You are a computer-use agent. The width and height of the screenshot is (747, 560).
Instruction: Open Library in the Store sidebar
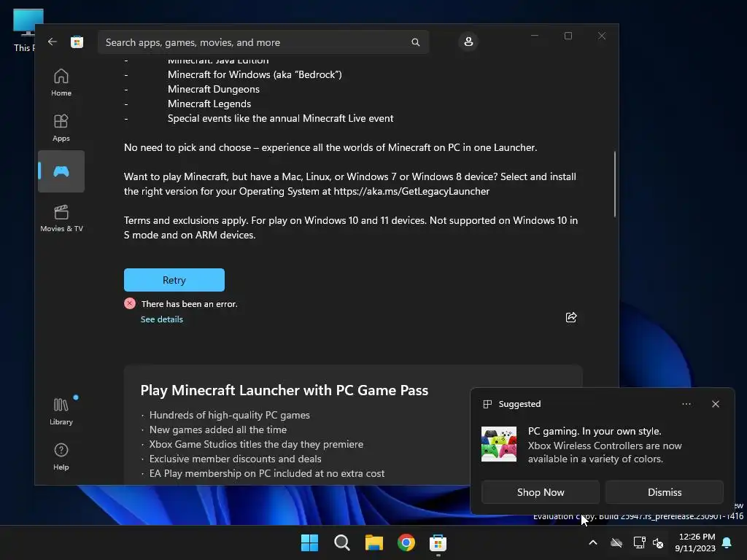pos(61,411)
